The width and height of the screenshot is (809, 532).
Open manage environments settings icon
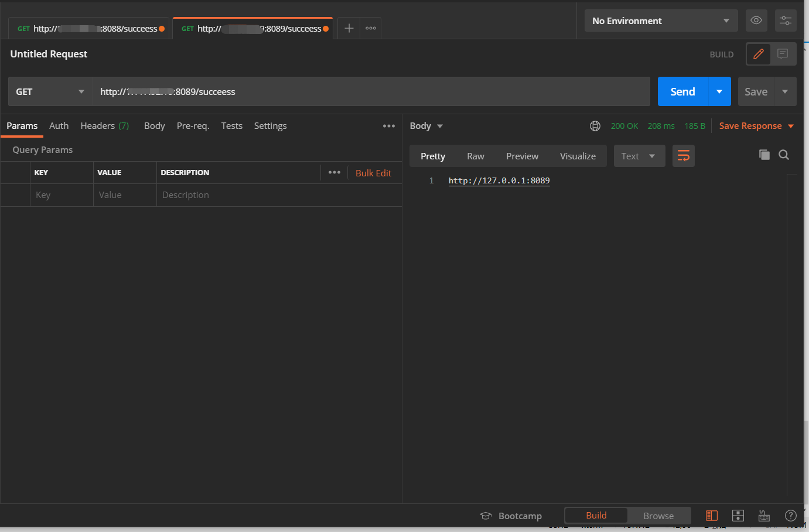[x=786, y=21]
